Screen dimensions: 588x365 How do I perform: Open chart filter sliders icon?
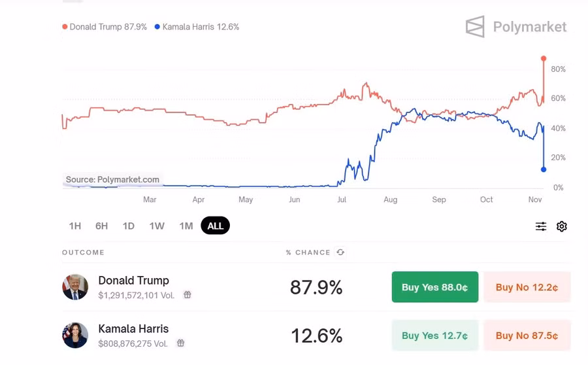point(541,226)
